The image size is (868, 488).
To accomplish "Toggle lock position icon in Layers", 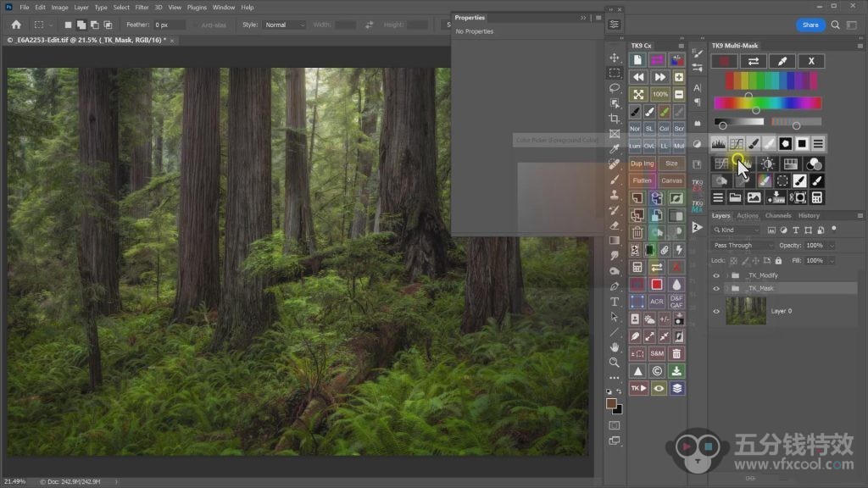I will (755, 261).
